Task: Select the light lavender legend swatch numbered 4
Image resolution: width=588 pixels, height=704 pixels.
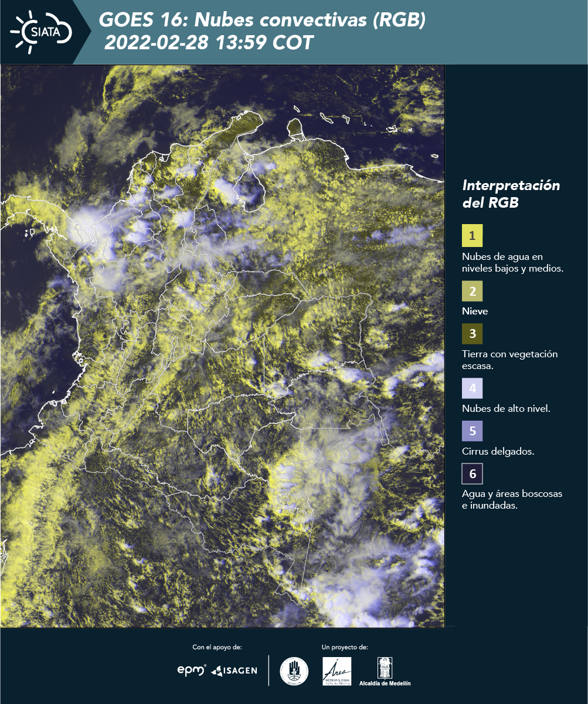Action: [473, 388]
